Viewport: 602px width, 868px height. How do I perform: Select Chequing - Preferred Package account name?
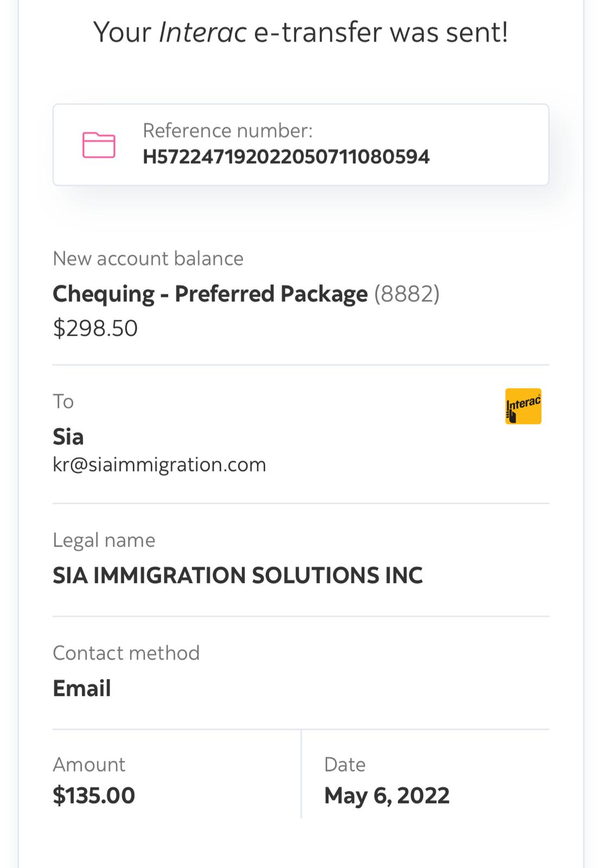click(x=210, y=294)
